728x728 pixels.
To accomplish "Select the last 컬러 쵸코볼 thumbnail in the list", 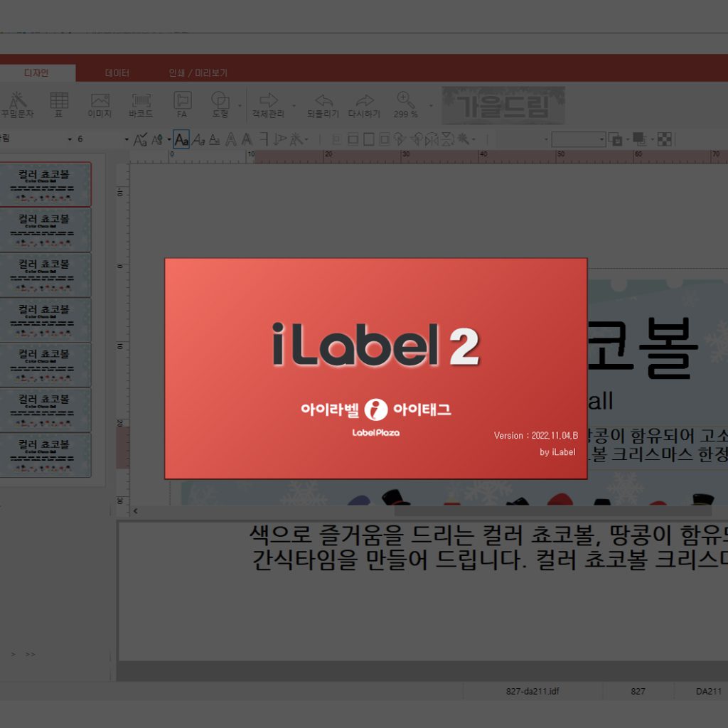I will (x=45, y=455).
